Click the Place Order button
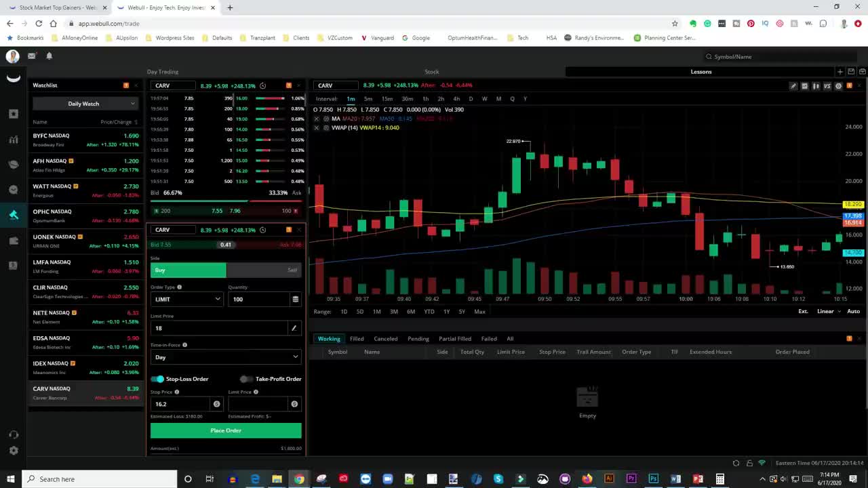 click(x=226, y=430)
